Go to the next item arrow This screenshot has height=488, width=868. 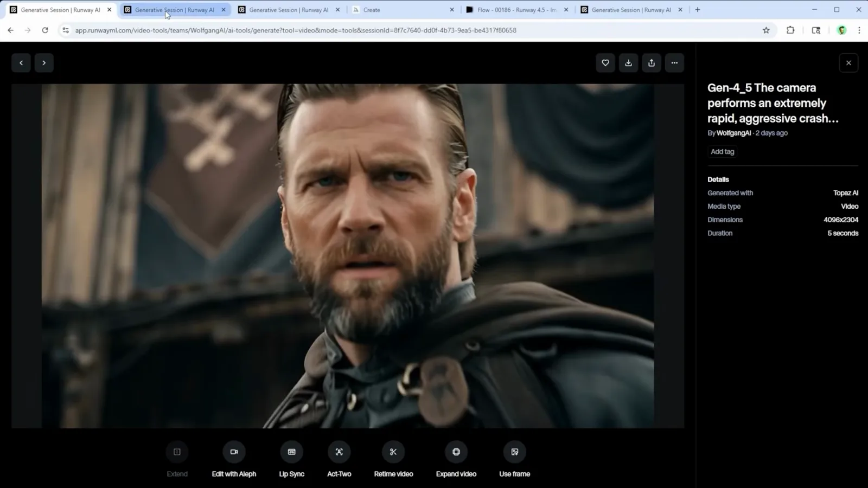click(44, 63)
